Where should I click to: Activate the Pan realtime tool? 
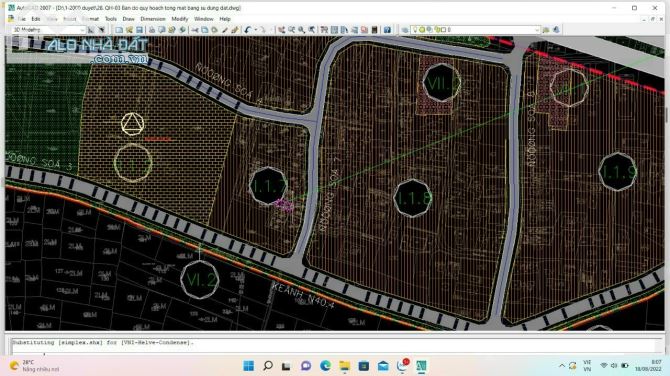coord(282,29)
